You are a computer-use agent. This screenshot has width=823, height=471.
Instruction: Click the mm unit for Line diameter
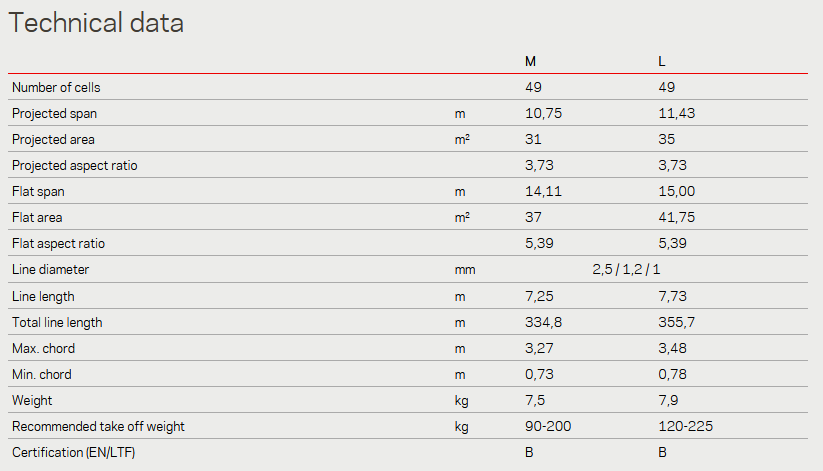point(465,270)
